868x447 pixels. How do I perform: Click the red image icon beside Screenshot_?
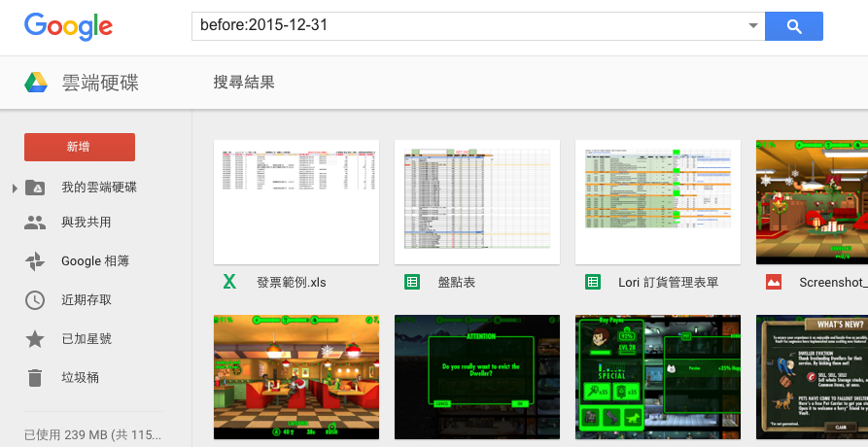pos(774,282)
